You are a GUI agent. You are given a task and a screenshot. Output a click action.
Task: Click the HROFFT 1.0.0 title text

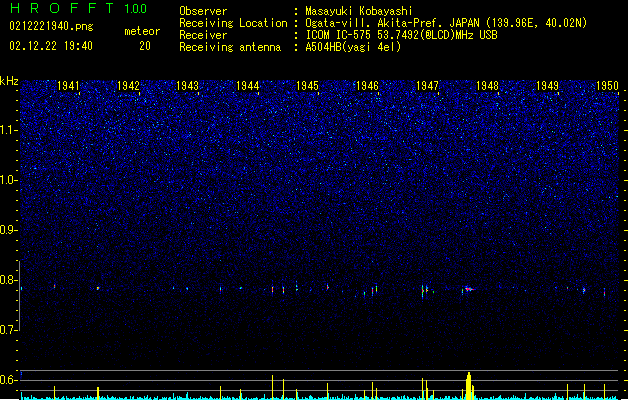pos(78,8)
